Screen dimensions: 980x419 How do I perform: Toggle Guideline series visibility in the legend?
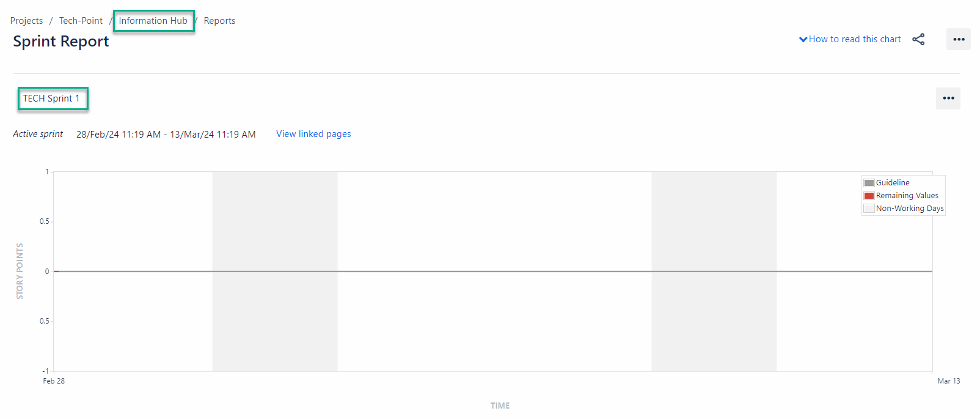click(892, 182)
